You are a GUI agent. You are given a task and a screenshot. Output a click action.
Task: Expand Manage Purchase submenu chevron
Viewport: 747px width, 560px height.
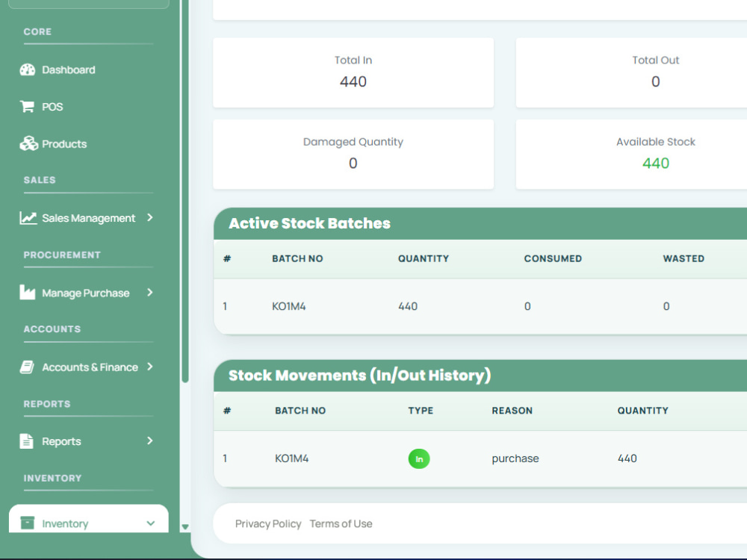(150, 292)
